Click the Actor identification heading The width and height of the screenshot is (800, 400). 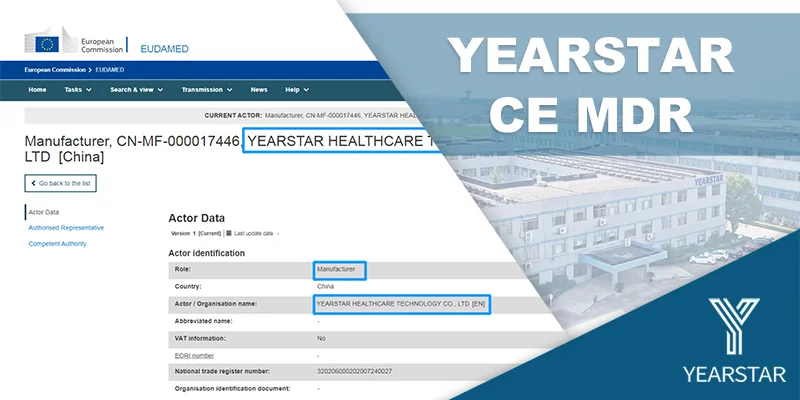(207, 253)
